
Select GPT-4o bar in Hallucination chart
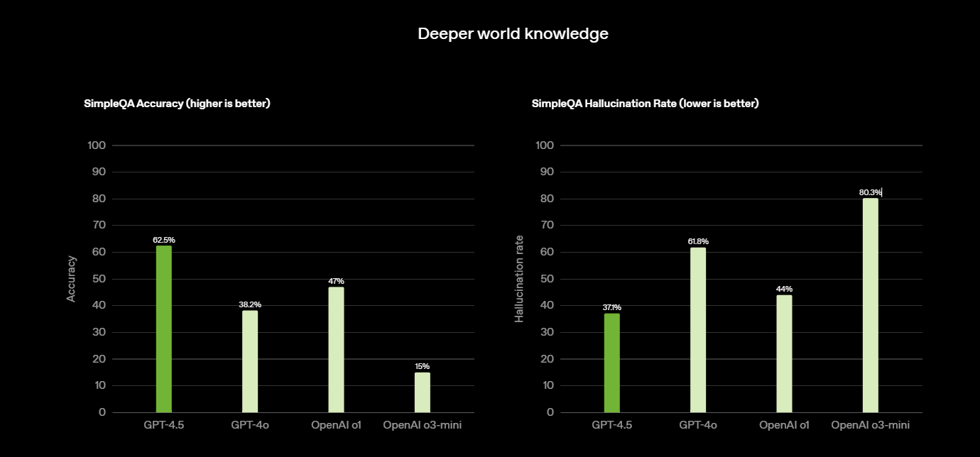pos(698,330)
